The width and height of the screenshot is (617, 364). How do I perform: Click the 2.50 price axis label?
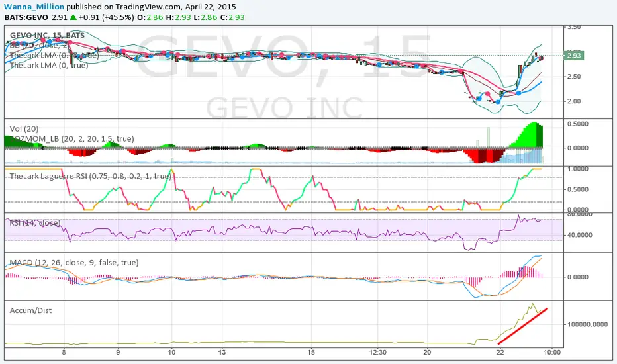[x=575, y=77]
